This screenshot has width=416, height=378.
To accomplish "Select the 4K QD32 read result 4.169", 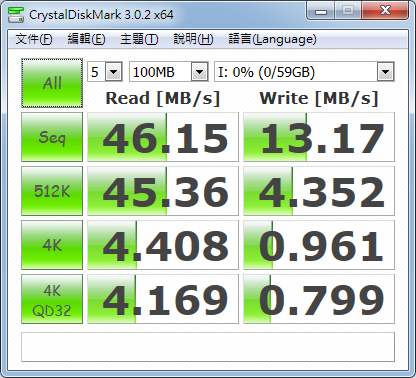I will coord(163,299).
